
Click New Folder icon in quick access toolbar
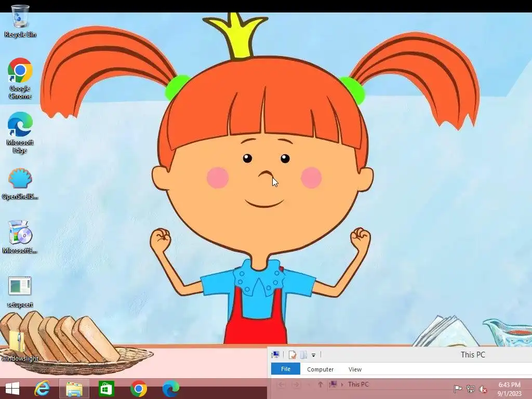point(303,355)
